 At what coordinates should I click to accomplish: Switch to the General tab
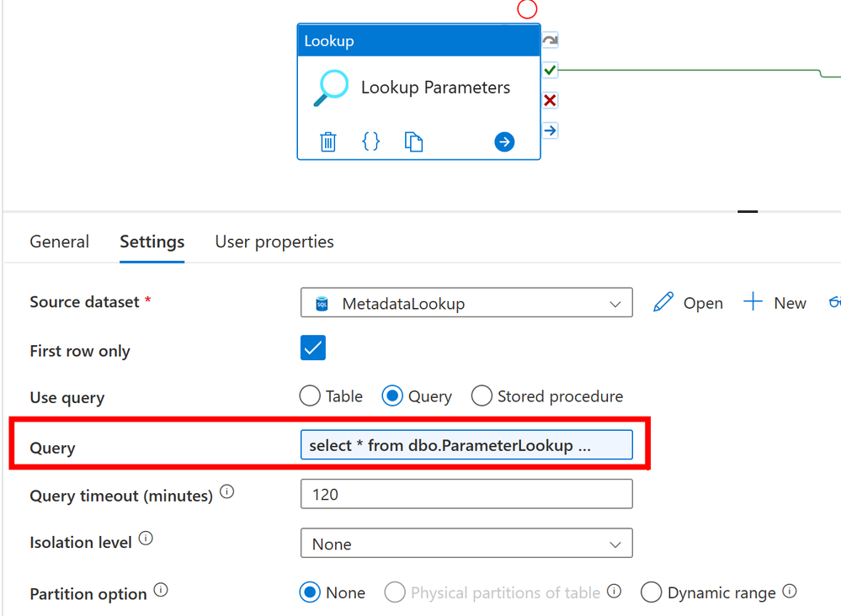pyautogui.click(x=59, y=242)
